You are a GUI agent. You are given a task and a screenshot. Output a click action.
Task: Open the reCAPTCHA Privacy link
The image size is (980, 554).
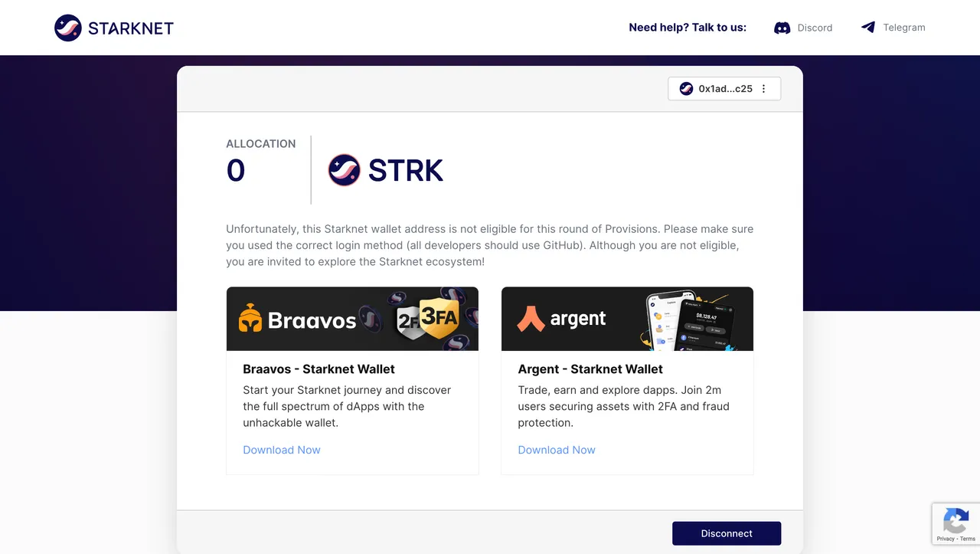[946, 539]
